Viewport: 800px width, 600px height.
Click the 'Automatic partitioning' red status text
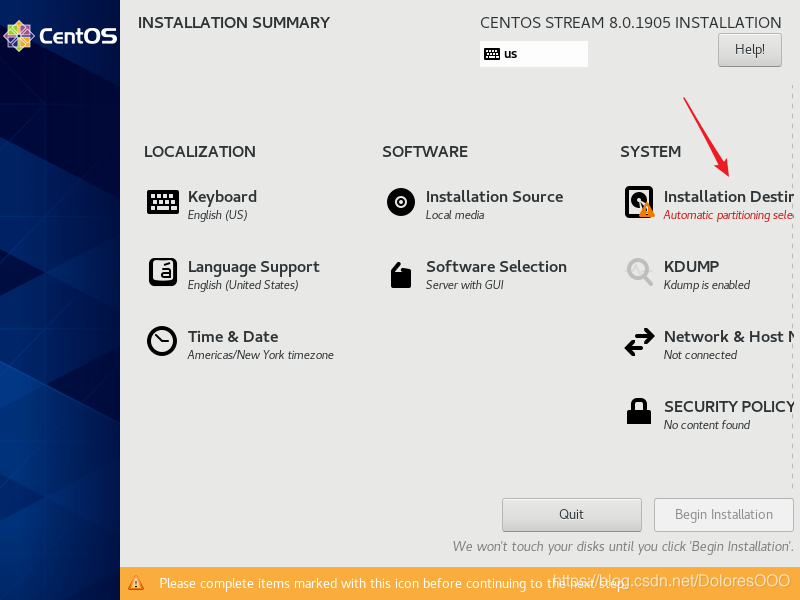tap(729, 215)
